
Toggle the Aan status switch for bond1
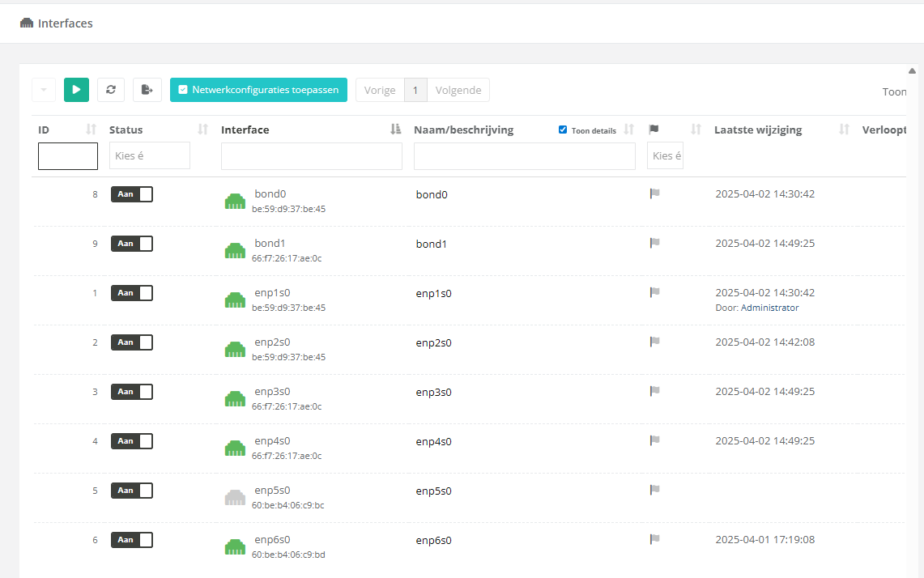(131, 244)
